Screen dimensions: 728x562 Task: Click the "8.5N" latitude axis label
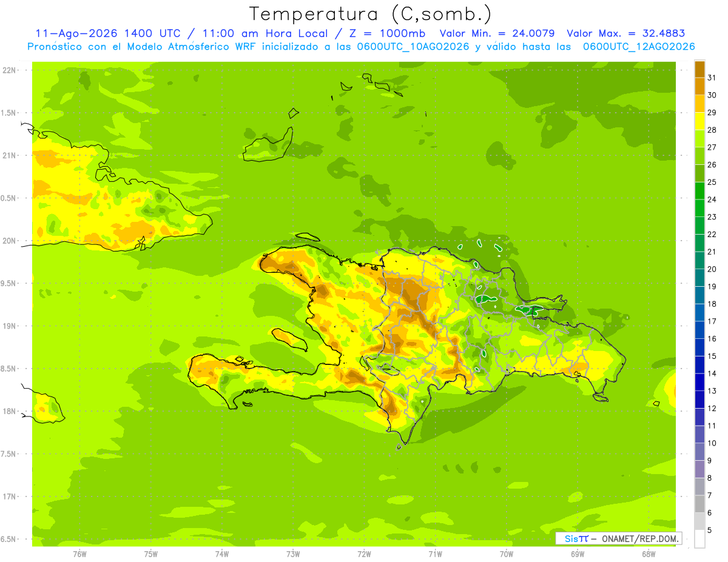click(x=8, y=369)
